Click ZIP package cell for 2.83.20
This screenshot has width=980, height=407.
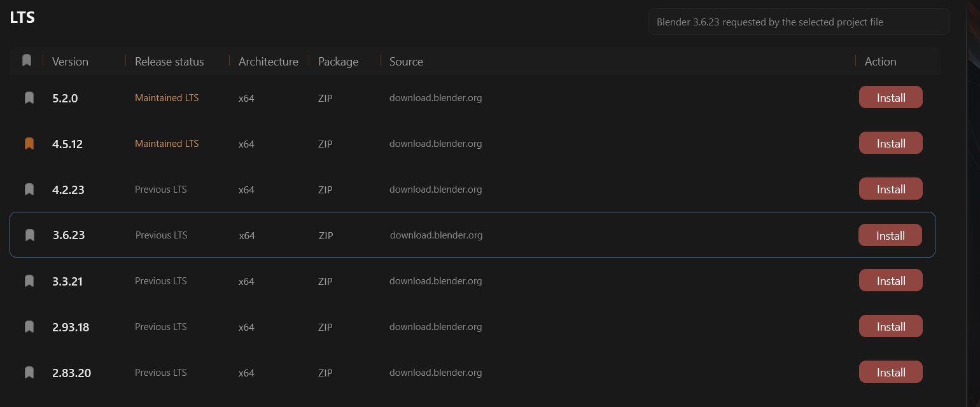click(x=325, y=373)
